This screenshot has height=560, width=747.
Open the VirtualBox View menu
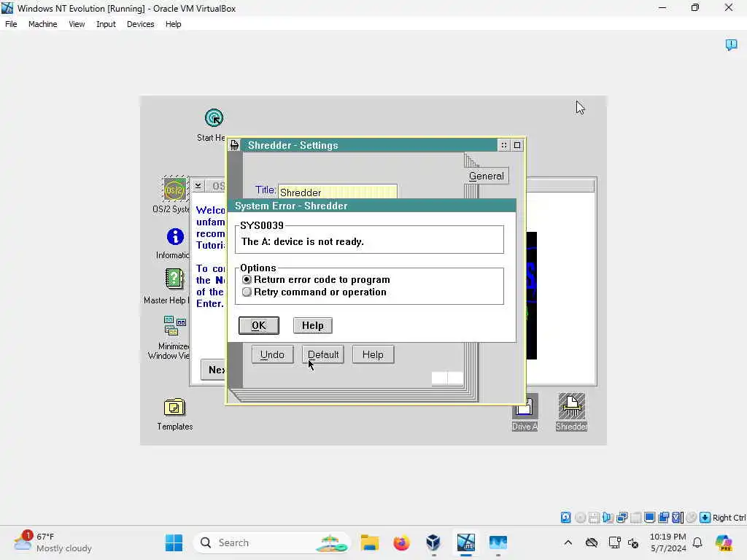click(77, 24)
